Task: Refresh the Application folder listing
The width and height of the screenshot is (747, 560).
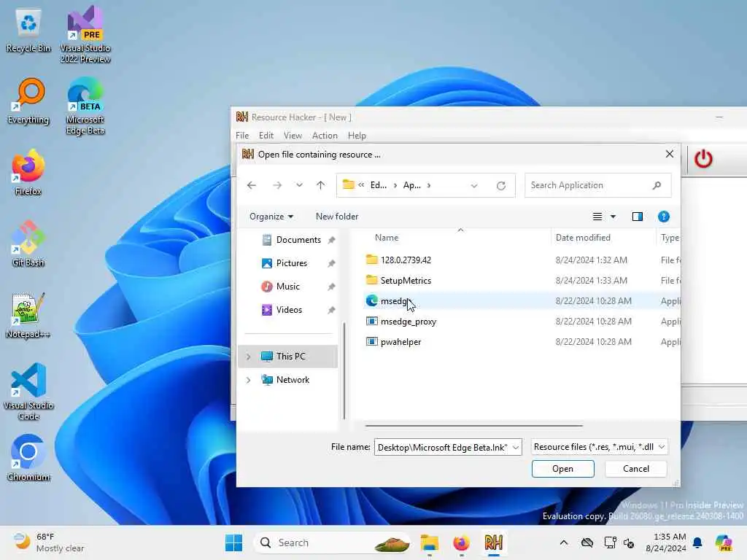Action: coord(500,186)
